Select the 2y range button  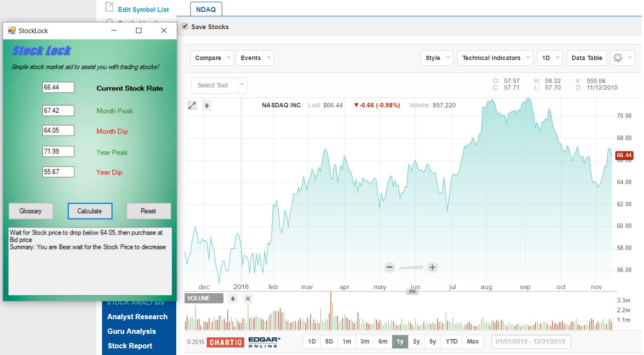pos(417,341)
